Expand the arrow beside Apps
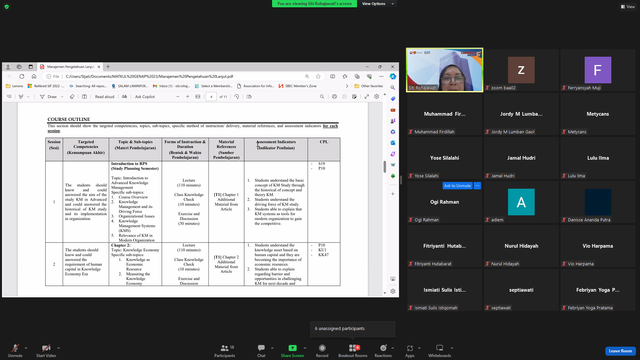Viewport: 640px width, 360px height. [419, 348]
